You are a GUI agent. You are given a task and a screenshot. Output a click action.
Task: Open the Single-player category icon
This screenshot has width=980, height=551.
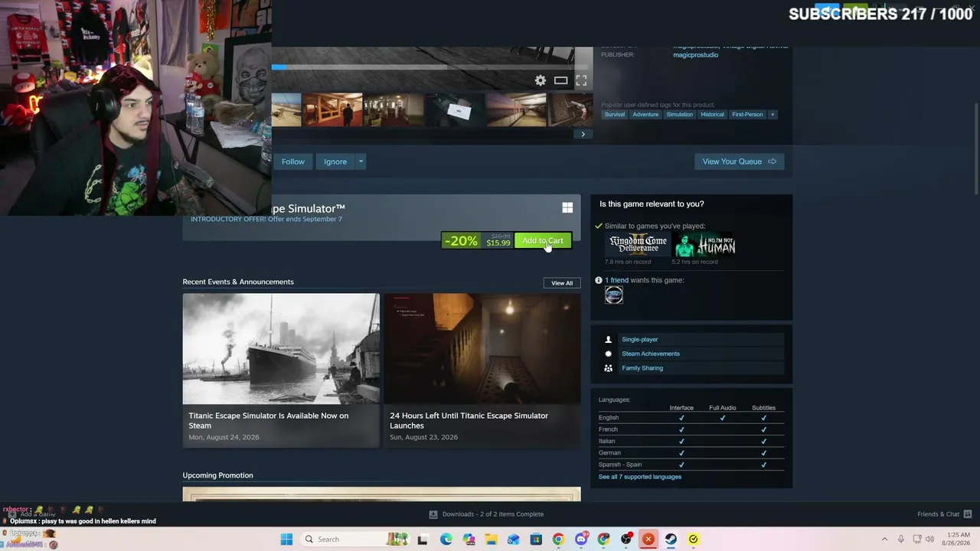pyautogui.click(x=609, y=340)
